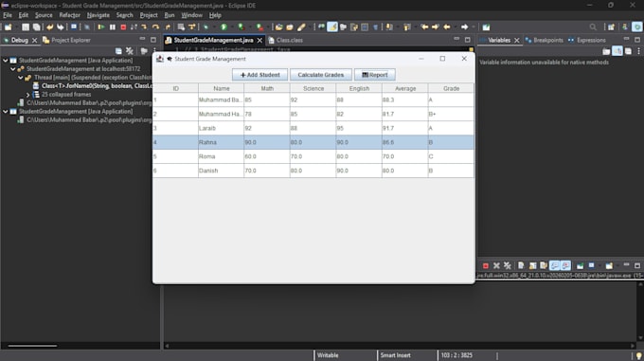Click the Search magnifier icon in toolbar
The width and height of the screenshot is (644, 361).
point(593,27)
